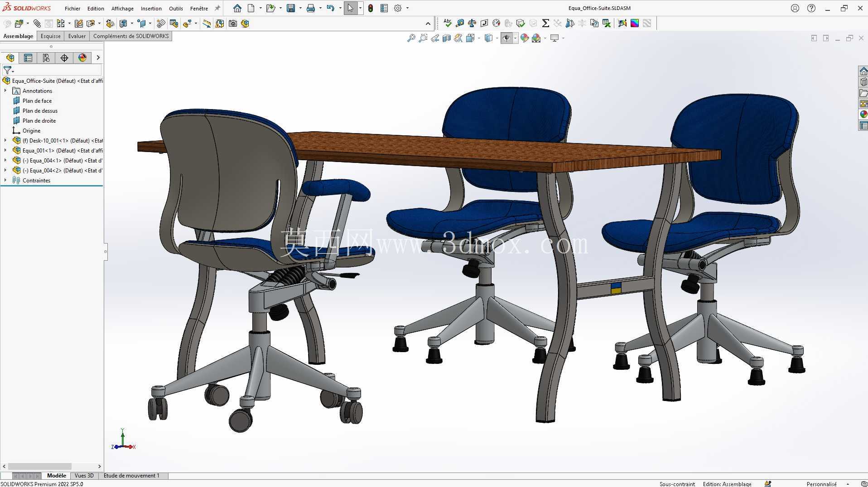The height and width of the screenshot is (487, 868).
Task: Click the Undo arrow icon
Action: click(331, 8)
